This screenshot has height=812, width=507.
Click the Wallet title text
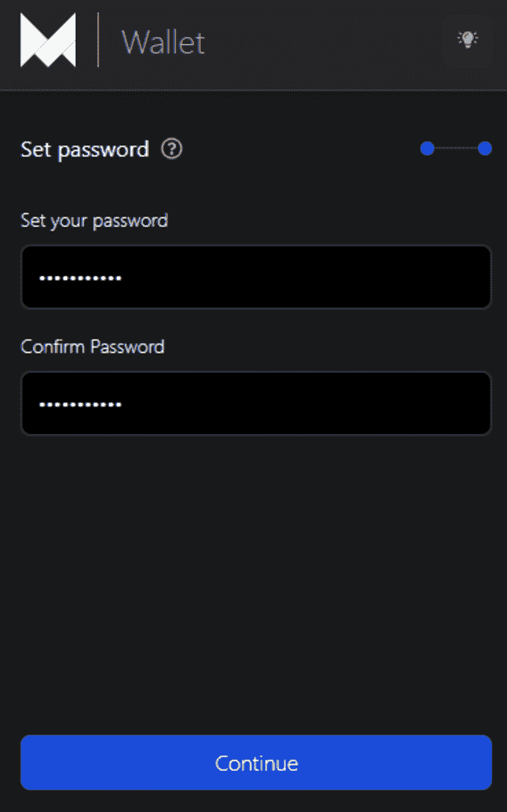point(163,43)
